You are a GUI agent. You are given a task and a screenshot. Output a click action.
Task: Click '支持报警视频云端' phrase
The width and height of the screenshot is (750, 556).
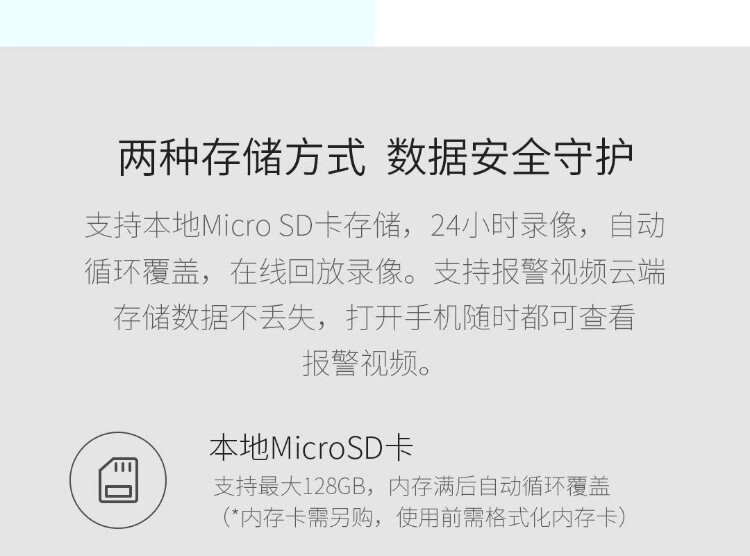(x=549, y=271)
